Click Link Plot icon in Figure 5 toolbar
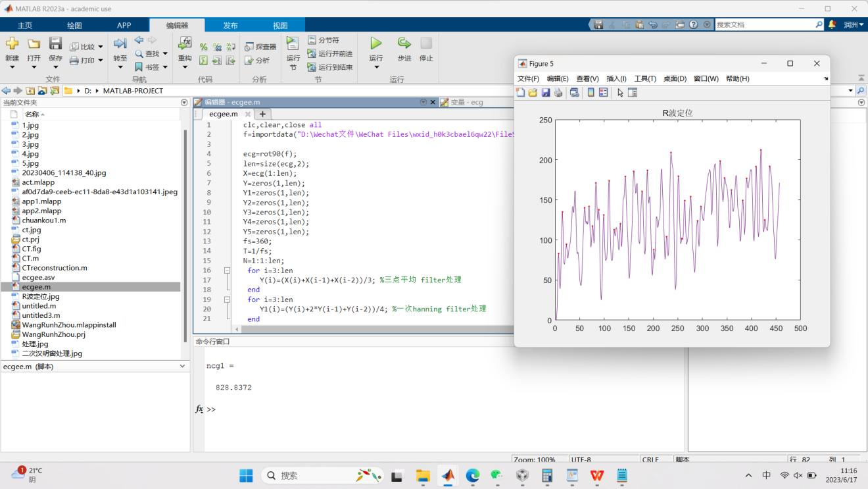Screen dimensions: 868x489 575,93
